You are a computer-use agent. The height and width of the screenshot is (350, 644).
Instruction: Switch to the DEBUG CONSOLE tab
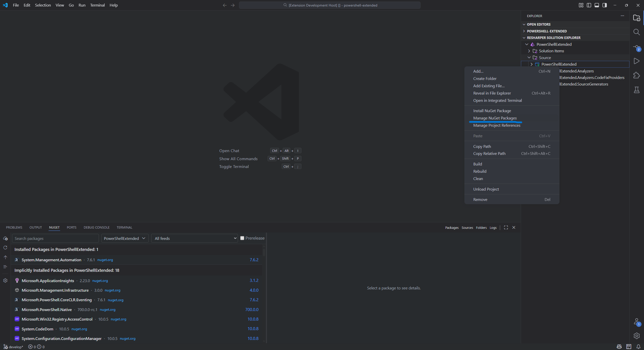[97, 227]
